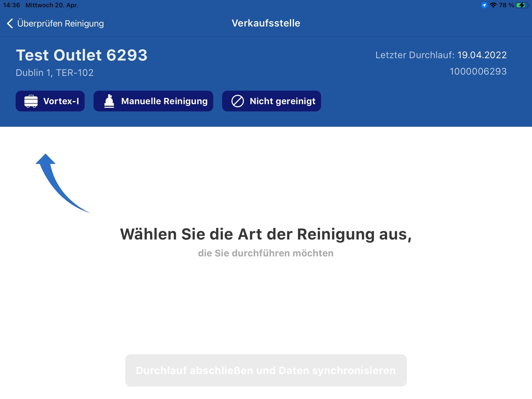Tap the Vortex-I machine icon
The height and width of the screenshot is (399, 532).
[31, 101]
